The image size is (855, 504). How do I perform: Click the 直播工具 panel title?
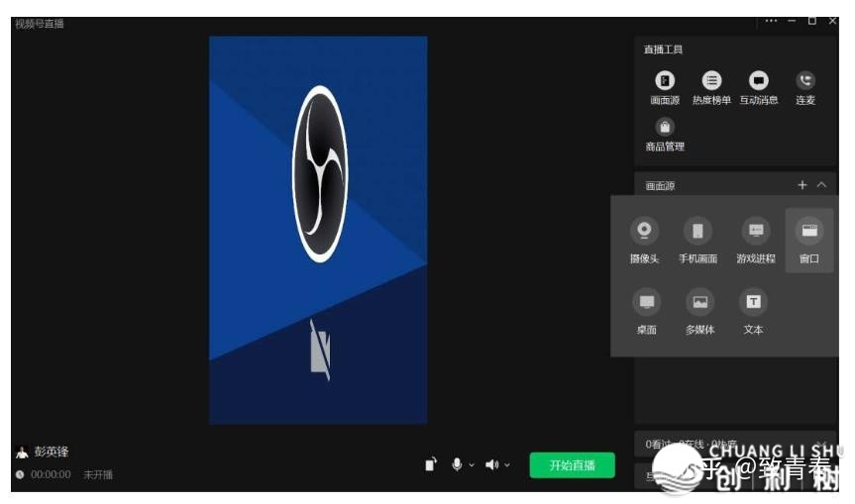tap(663, 50)
